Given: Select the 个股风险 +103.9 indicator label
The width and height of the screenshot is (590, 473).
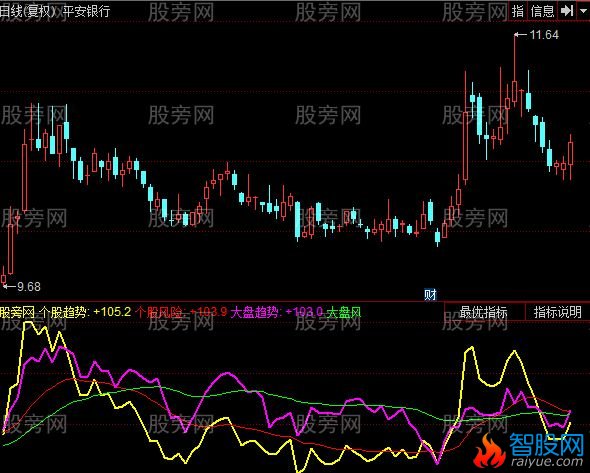Looking at the screenshot, I should 181,312.
